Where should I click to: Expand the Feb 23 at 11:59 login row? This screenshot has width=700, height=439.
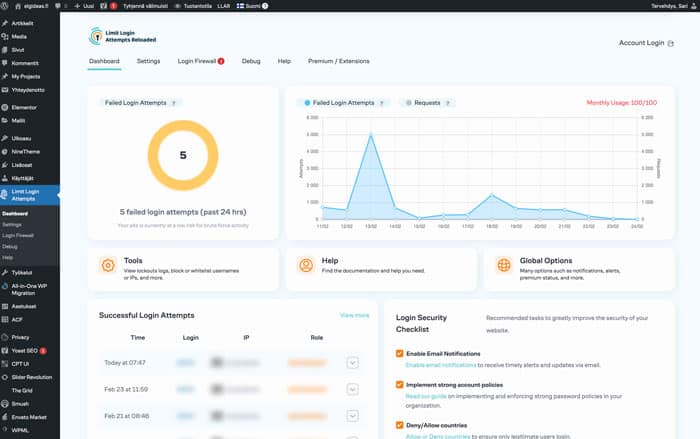[x=352, y=389]
